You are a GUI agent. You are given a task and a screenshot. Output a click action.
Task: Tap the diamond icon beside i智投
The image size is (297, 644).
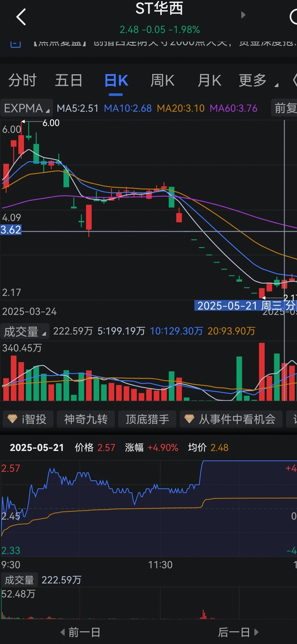coord(12,419)
